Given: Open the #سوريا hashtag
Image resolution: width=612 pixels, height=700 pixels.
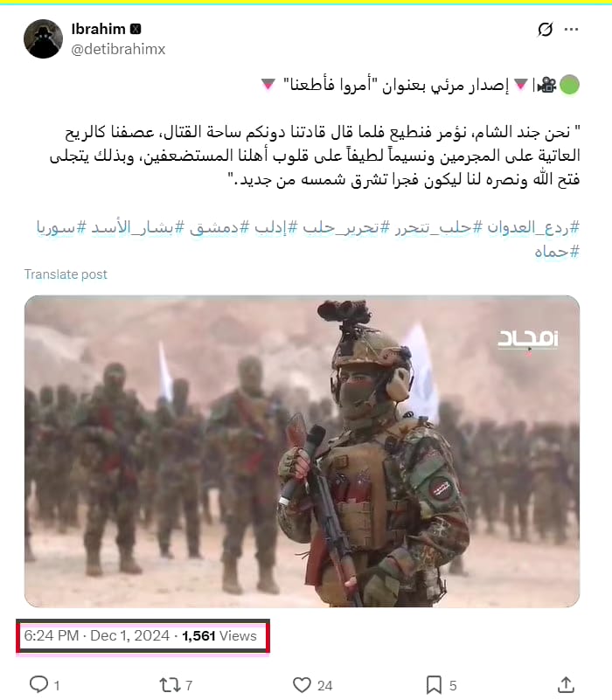Looking at the screenshot, I should (x=61, y=228).
